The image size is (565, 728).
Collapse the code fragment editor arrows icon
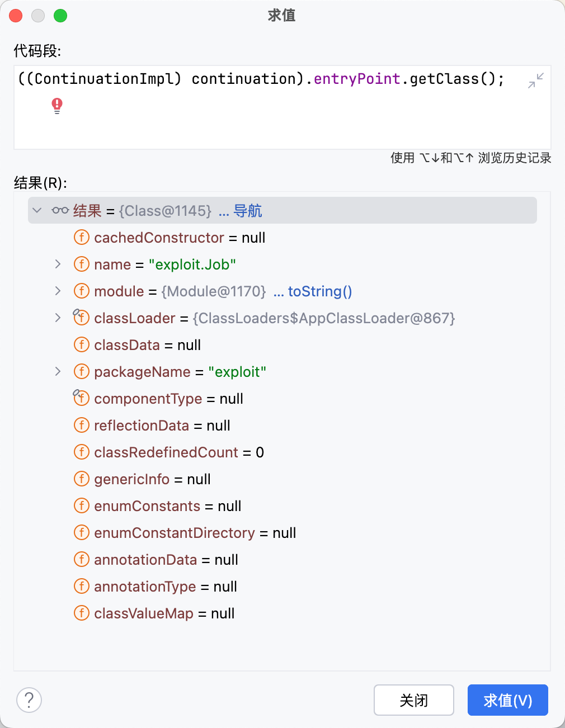(x=536, y=81)
